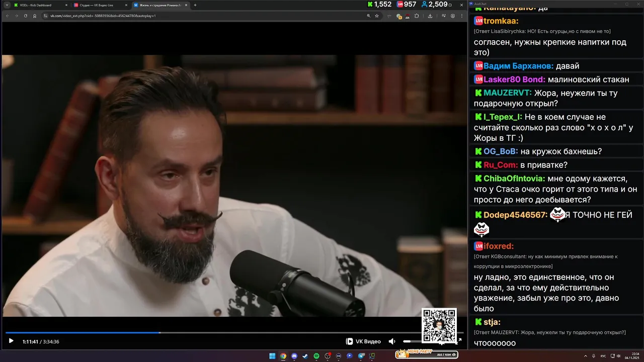The image size is (644, 362).
Task: Go back in browser history
Action: pos(7,16)
